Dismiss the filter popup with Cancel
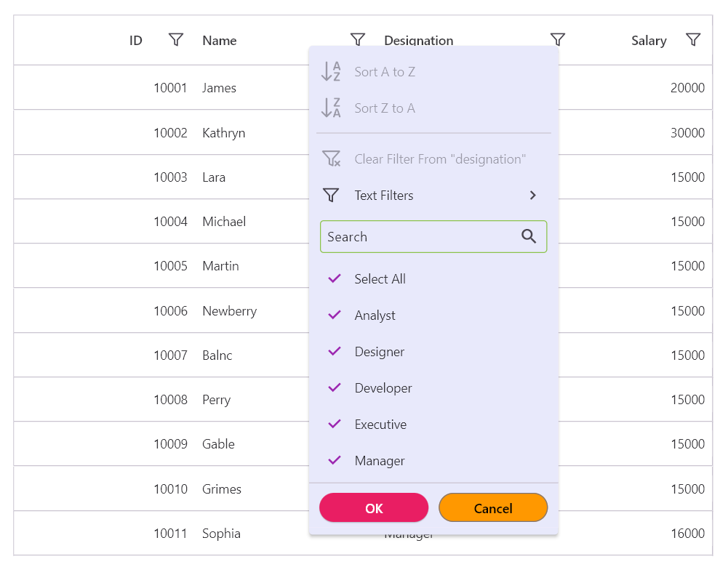This screenshot has height=567, width=728. tap(493, 508)
